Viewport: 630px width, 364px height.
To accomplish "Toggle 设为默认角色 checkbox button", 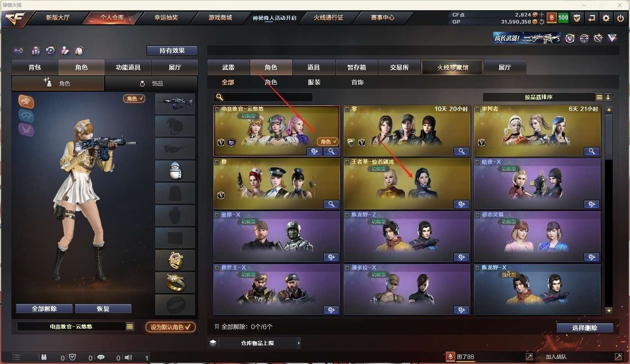I will click(x=171, y=327).
